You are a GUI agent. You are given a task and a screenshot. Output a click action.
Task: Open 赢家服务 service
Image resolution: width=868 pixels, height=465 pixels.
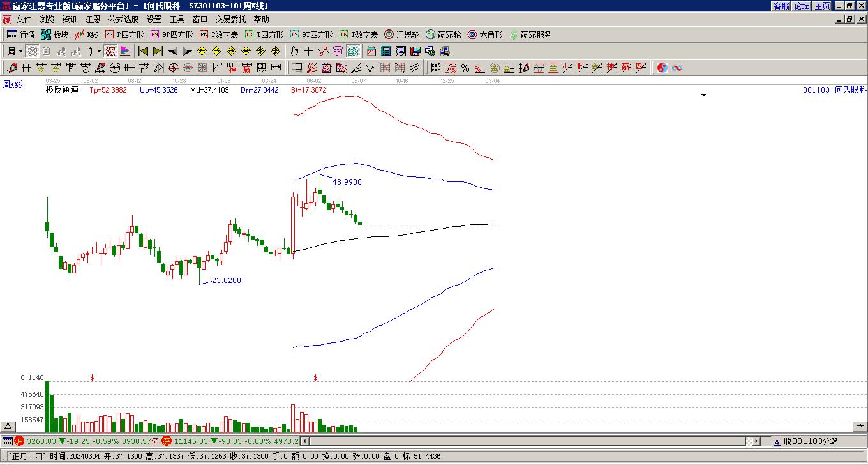[x=530, y=34]
